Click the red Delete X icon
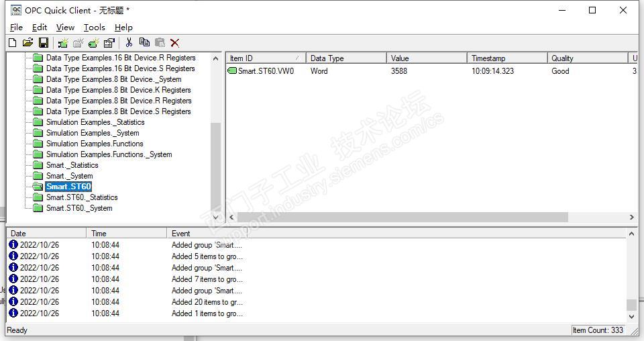 pos(174,43)
